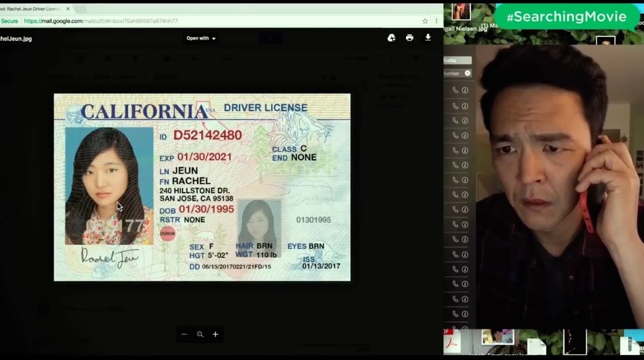Close the Rachel Jeun Driver License tab
The image size is (644, 360).
[68, 9]
